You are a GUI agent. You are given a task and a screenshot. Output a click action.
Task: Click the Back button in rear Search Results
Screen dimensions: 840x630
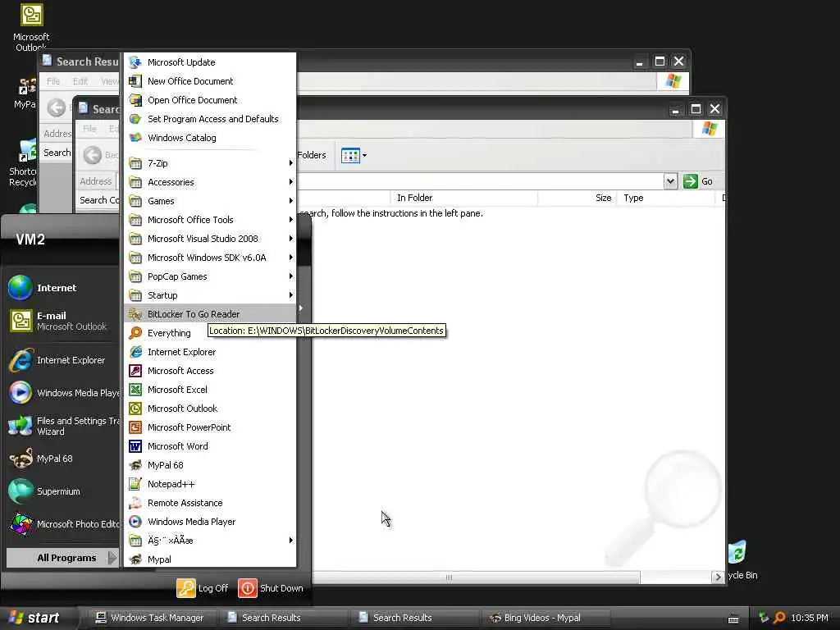(x=57, y=107)
